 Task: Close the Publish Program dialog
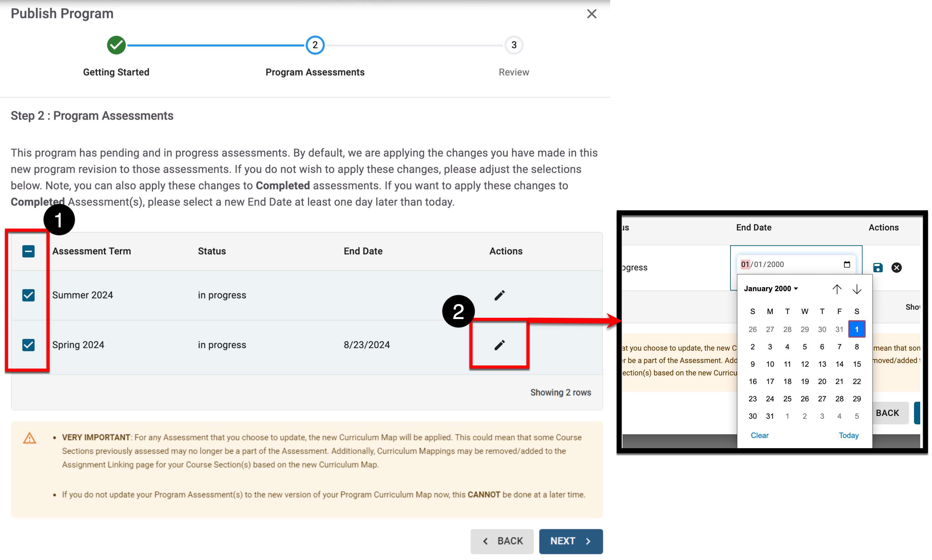click(x=591, y=14)
